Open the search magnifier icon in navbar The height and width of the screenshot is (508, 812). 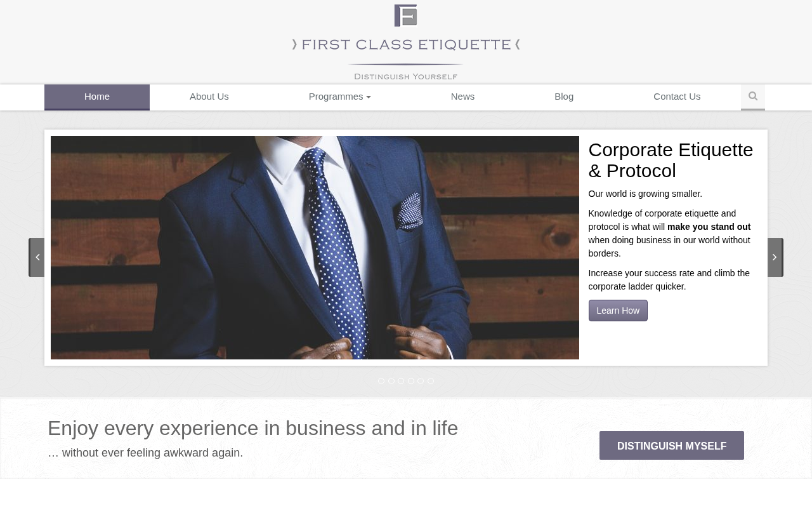tap(753, 97)
